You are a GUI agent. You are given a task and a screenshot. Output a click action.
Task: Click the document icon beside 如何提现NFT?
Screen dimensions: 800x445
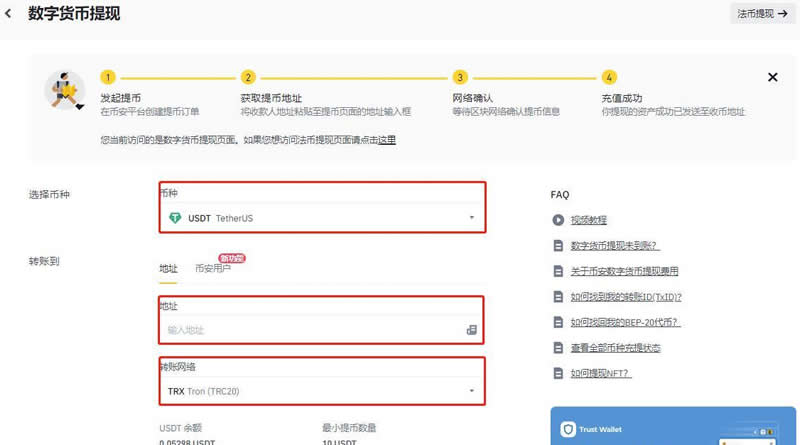coord(558,373)
